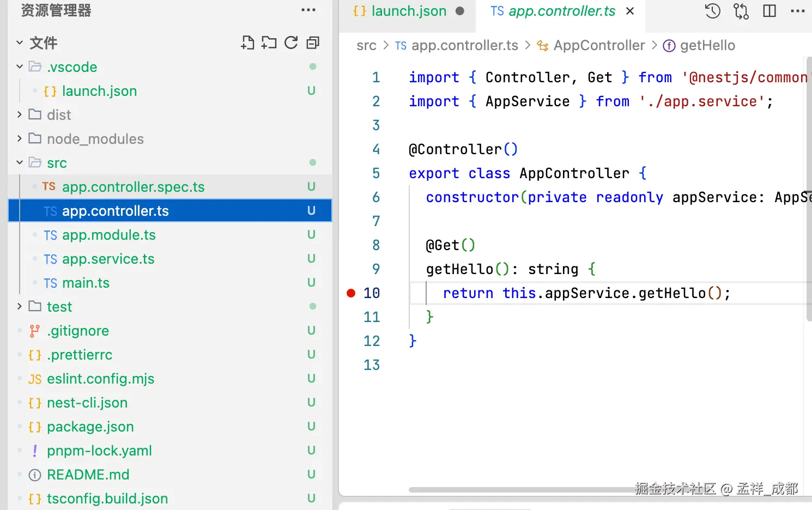Screen dimensions: 812x510
Task: Click the source control compare changes icon
Action: (x=741, y=11)
